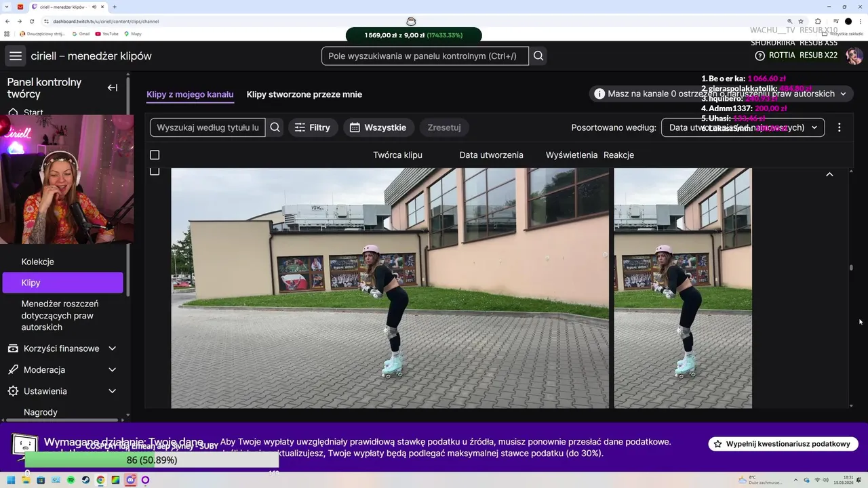The height and width of the screenshot is (488, 868).
Task: Switch to Klipy z mojego kanału tab
Action: click(x=190, y=94)
